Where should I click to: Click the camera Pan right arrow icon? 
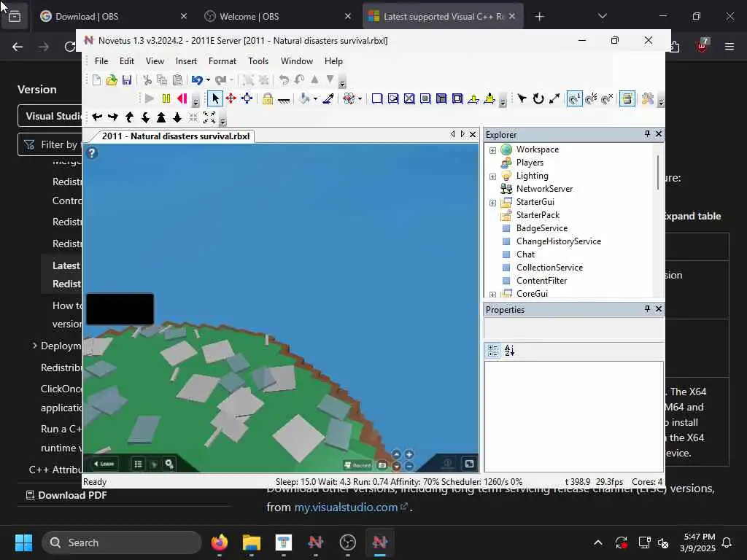(113, 117)
